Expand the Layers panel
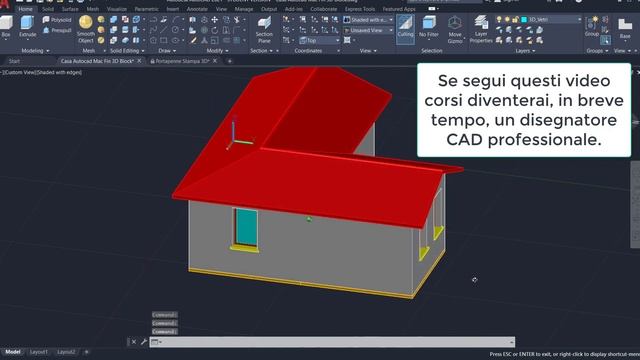The height and width of the screenshot is (360, 640). (x=525, y=51)
